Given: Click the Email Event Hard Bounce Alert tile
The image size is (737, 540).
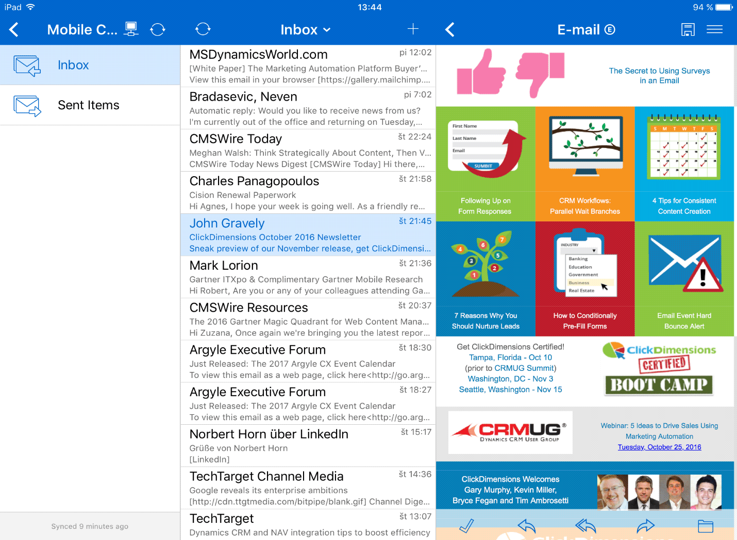Looking at the screenshot, I should [684, 278].
